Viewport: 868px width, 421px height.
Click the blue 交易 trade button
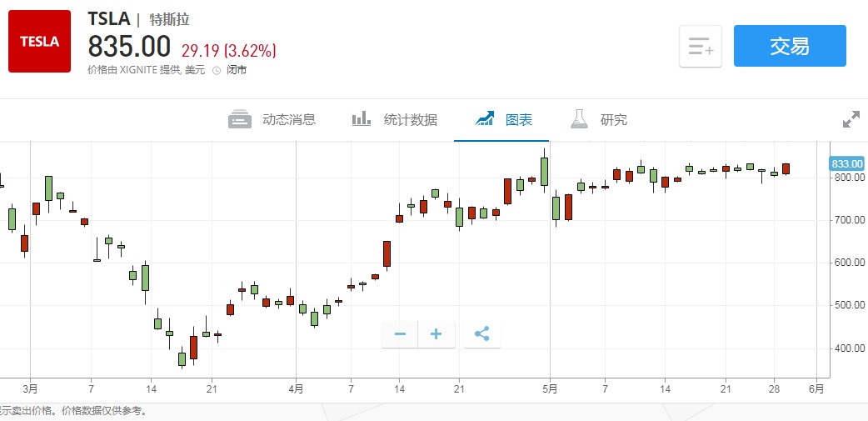[x=789, y=46]
